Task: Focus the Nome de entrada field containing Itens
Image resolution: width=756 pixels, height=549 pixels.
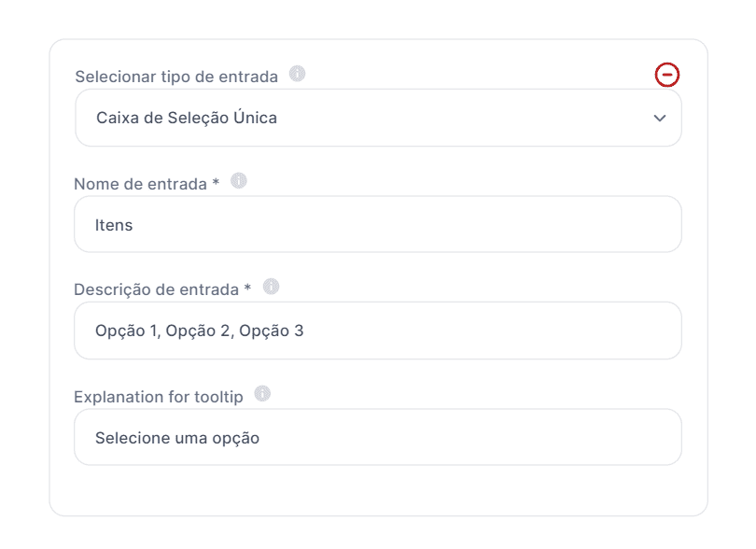Action: click(377, 225)
